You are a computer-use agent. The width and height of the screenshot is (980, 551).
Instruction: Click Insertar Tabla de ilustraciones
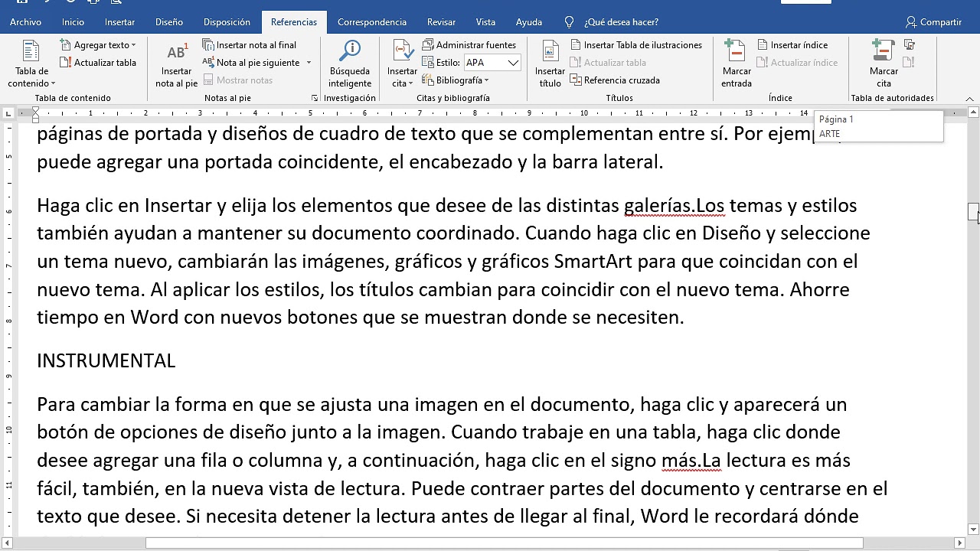pyautogui.click(x=635, y=45)
